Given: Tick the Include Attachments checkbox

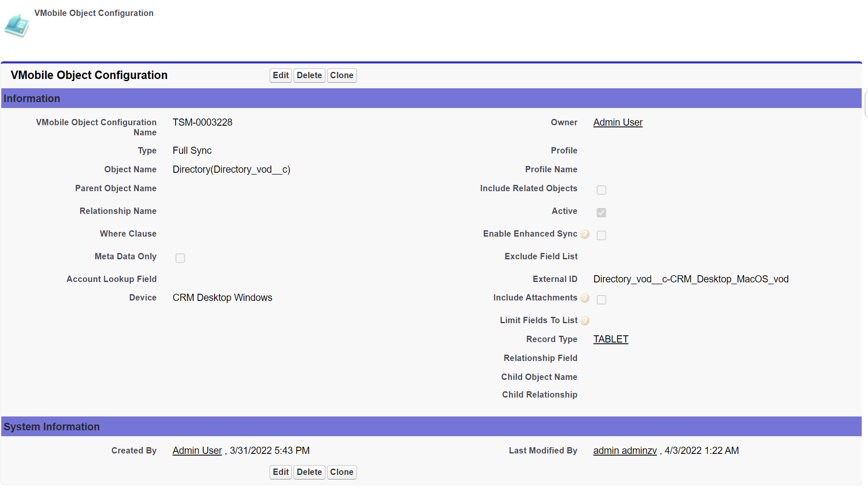Looking at the screenshot, I should pos(601,300).
